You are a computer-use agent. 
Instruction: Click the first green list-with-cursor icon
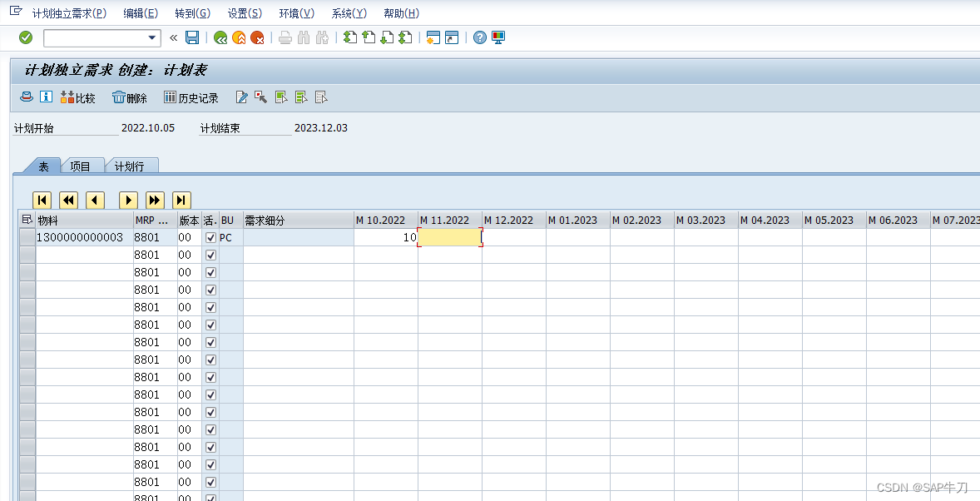click(x=282, y=97)
